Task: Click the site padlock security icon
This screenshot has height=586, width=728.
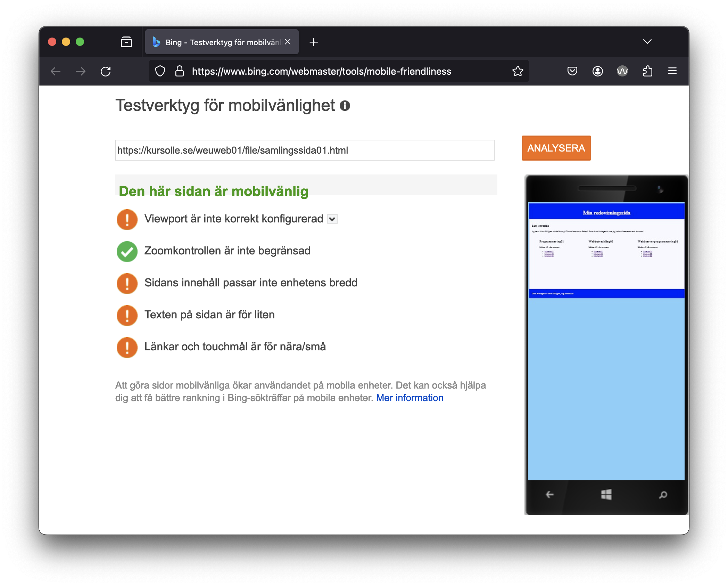Action: click(x=179, y=71)
